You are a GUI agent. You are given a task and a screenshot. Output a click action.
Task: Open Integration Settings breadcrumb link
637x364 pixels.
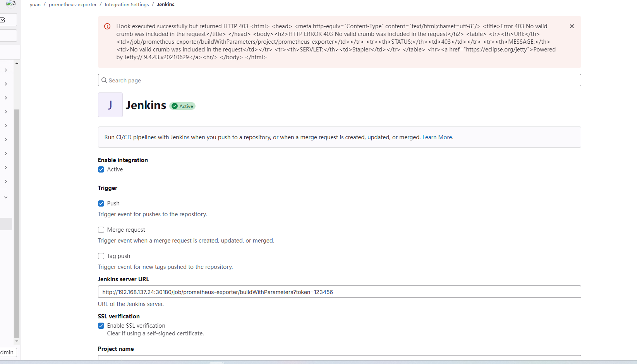point(127,5)
